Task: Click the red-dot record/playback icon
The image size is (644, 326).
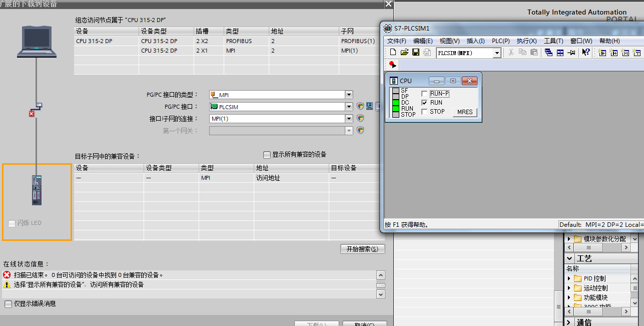Action: (392, 65)
